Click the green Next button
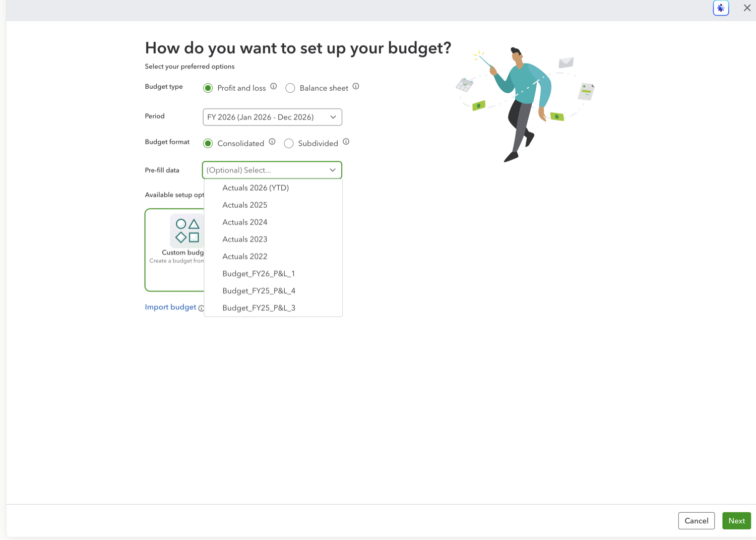This screenshot has width=756, height=540. [736, 521]
